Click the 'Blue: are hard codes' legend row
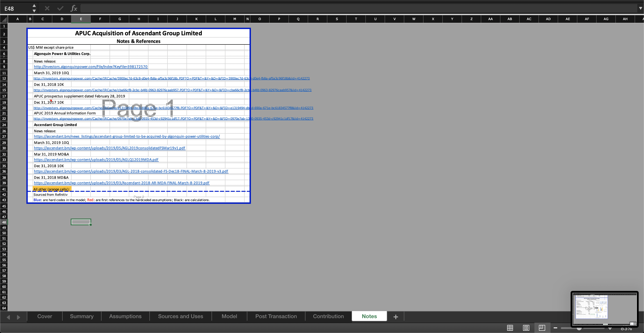The height and width of the screenshot is (333, 644). pyautogui.click(x=121, y=200)
